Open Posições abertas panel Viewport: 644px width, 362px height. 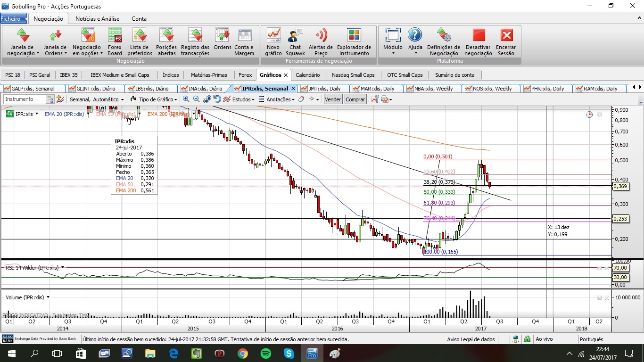coord(166,41)
